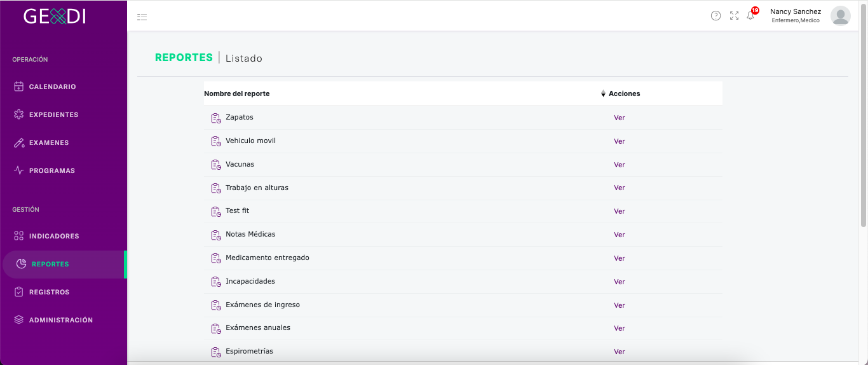Click the report icon beside Zapatos
This screenshot has height=365, width=868.
coord(216,118)
